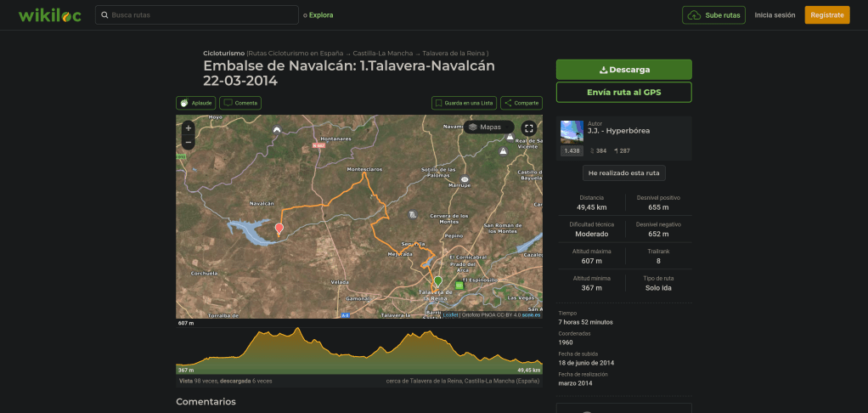This screenshot has width=868, height=413.
Task: Zoom in on the map
Action: 189,128
